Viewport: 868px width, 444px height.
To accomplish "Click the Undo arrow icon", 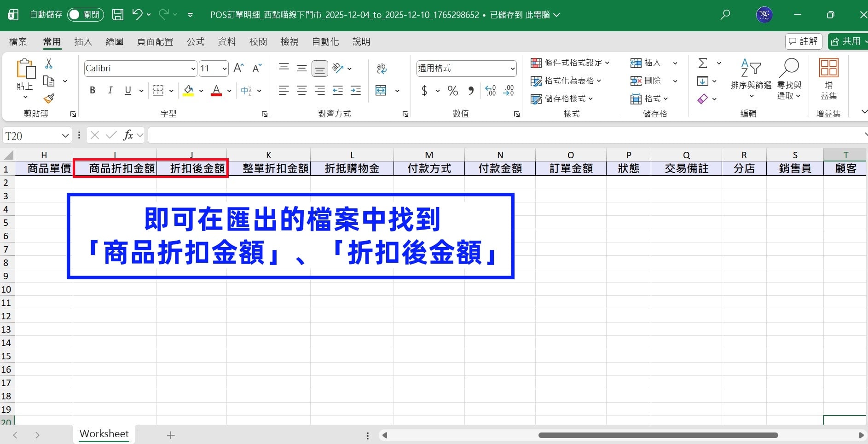I will (x=137, y=14).
